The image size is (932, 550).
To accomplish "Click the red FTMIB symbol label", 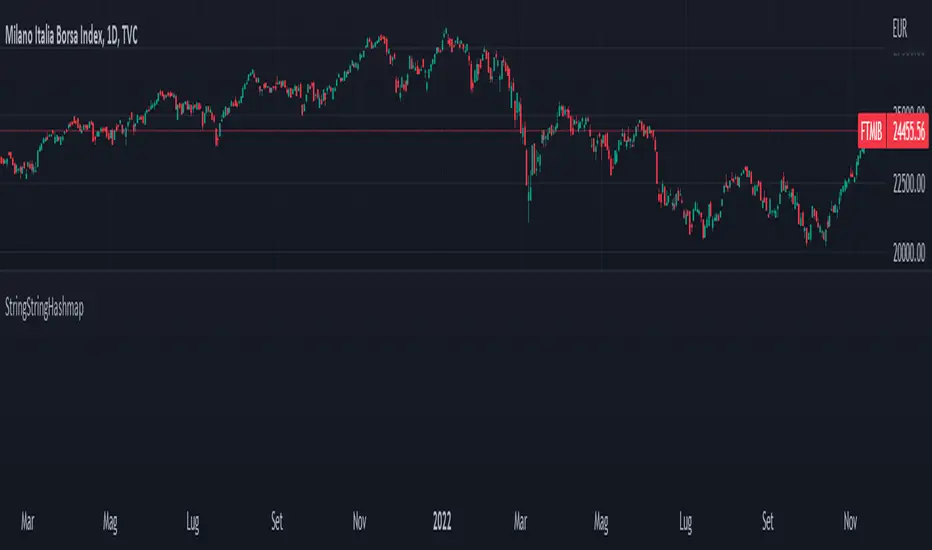I will click(x=871, y=131).
